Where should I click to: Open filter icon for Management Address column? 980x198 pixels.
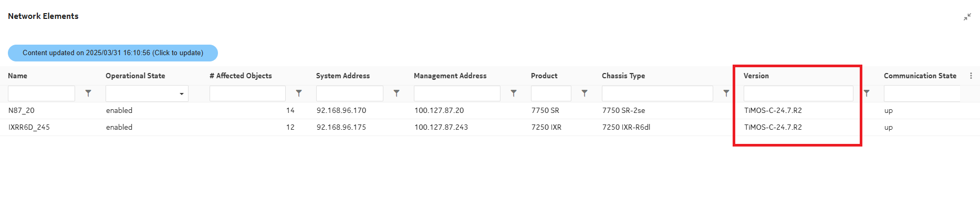point(514,93)
